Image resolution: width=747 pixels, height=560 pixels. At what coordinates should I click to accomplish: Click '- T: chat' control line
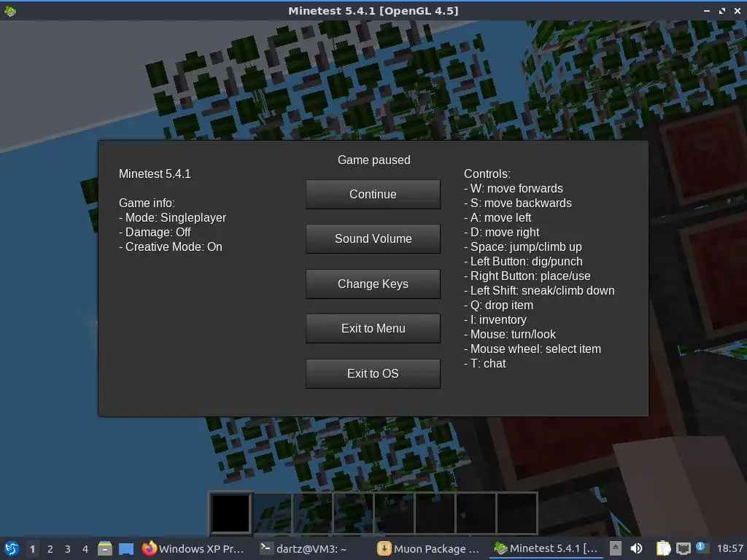485,363
